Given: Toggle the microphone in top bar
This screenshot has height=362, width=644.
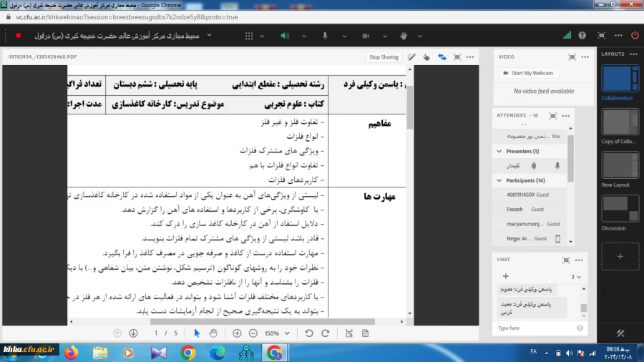Looking at the screenshot, I should click(324, 35).
